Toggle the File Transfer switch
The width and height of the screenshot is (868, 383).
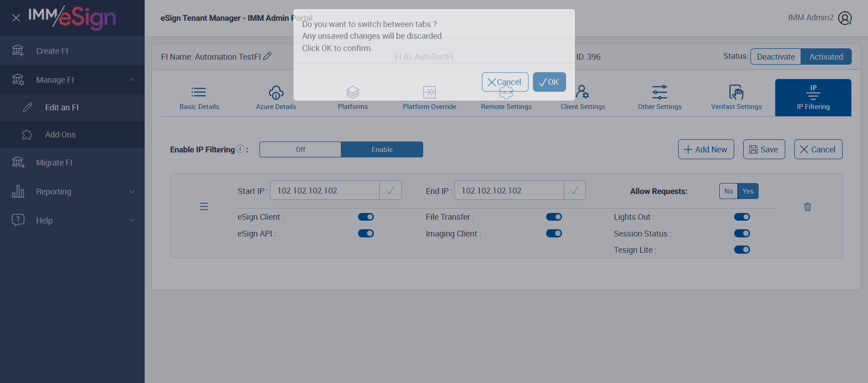(x=554, y=217)
